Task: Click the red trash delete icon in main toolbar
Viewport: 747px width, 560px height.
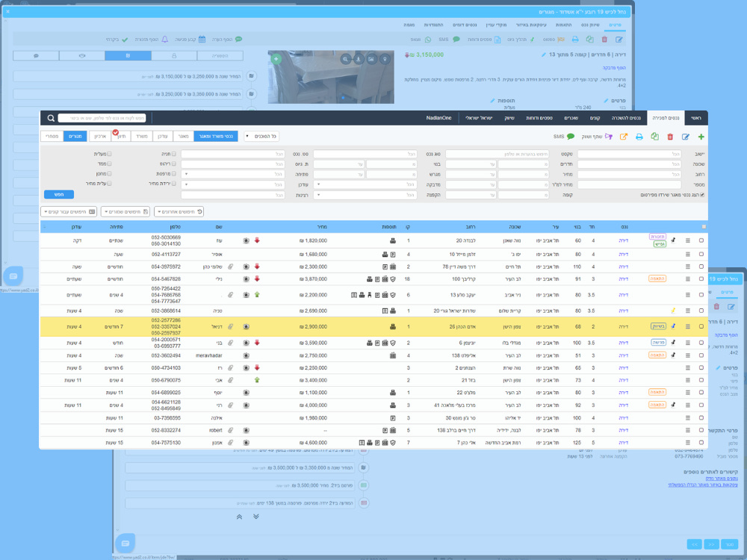Action: [x=670, y=137]
